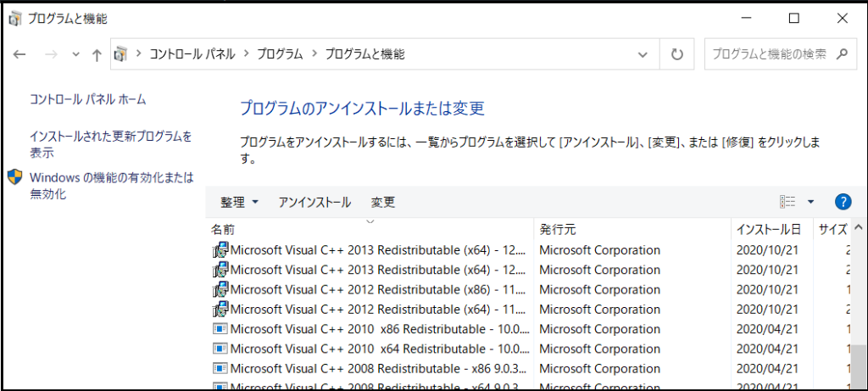The width and height of the screenshot is (868, 391).
Task: Click the refresh button in address bar
Action: tap(676, 54)
